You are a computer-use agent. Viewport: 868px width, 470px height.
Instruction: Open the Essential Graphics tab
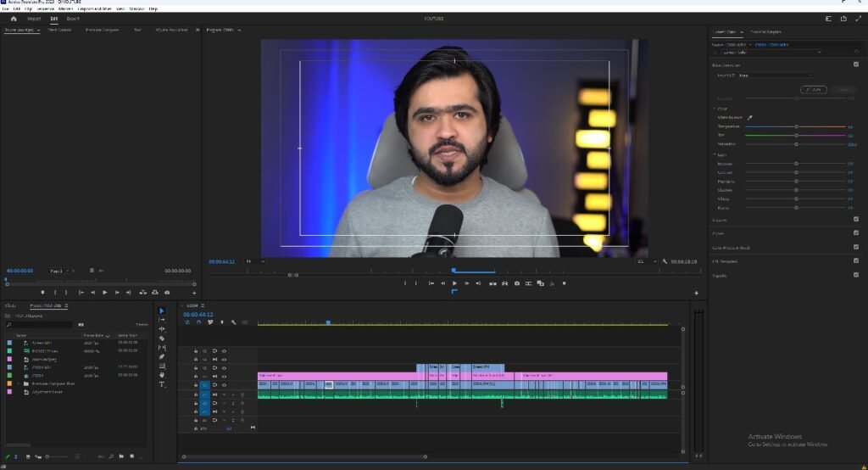pyautogui.click(x=765, y=32)
